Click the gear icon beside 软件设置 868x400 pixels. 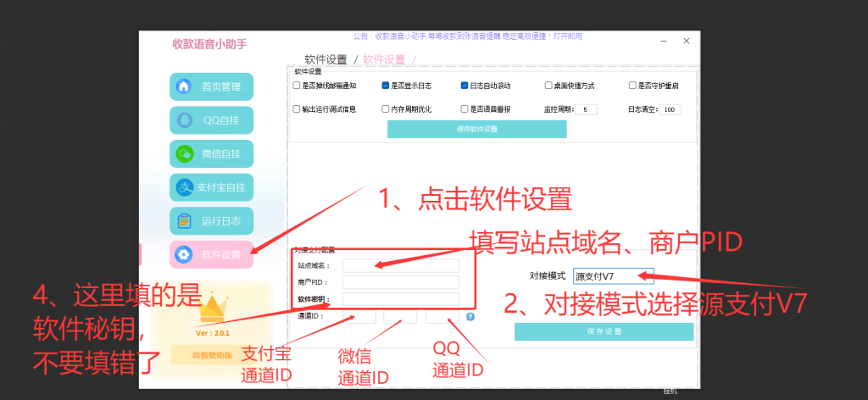pos(183,254)
